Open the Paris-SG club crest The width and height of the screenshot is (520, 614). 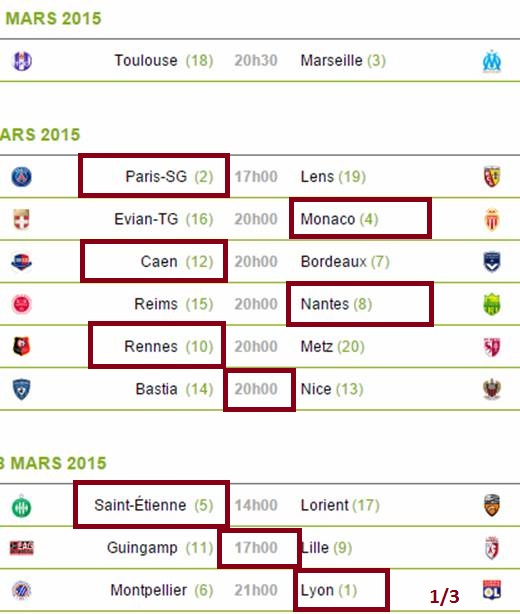[22, 177]
